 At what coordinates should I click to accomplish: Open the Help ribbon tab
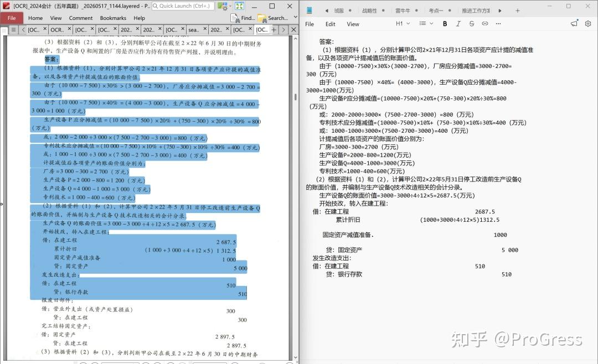(x=139, y=18)
